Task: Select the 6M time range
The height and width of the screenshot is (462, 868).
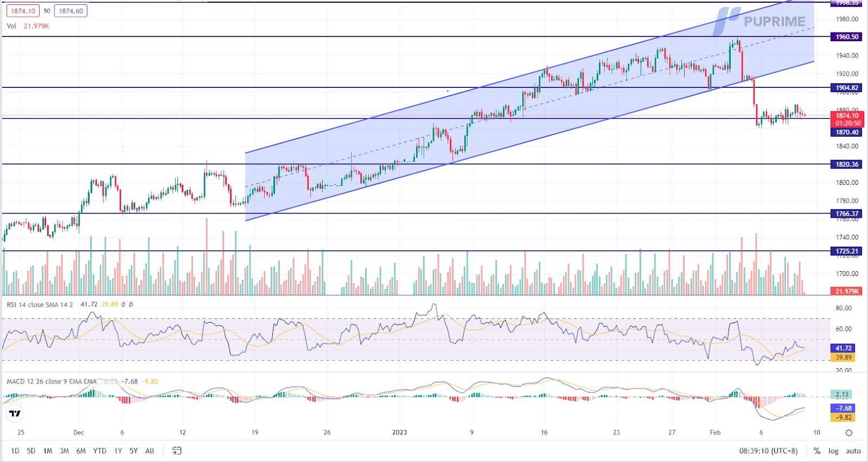Action: [x=81, y=451]
